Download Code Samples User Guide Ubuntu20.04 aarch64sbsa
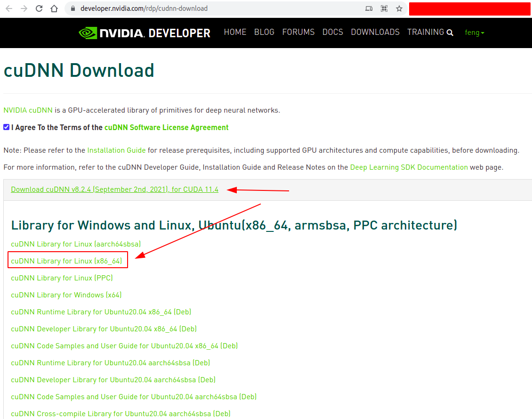532x419 pixels. tap(134, 397)
